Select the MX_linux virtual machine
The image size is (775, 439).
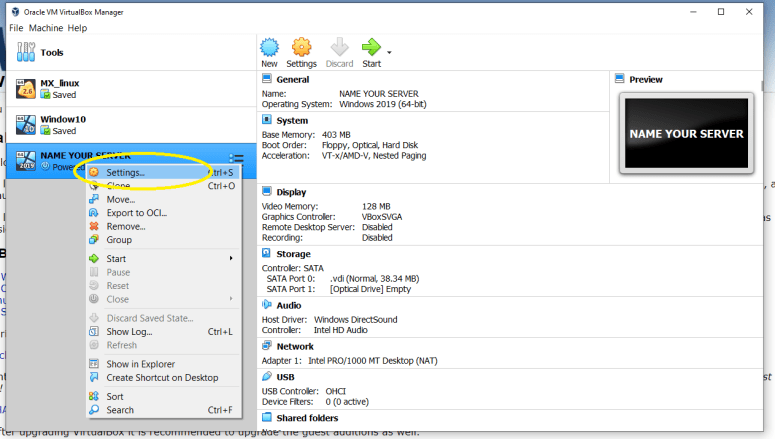coord(60,89)
